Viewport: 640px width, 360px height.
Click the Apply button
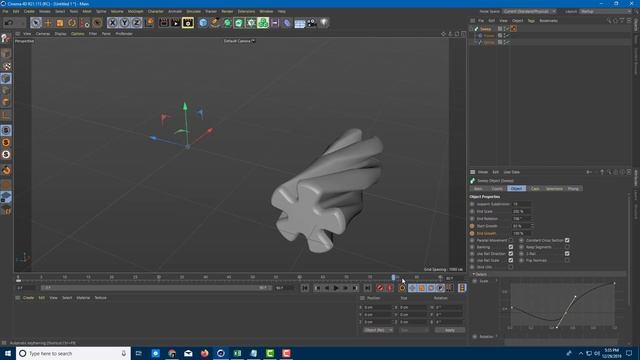[x=449, y=330]
